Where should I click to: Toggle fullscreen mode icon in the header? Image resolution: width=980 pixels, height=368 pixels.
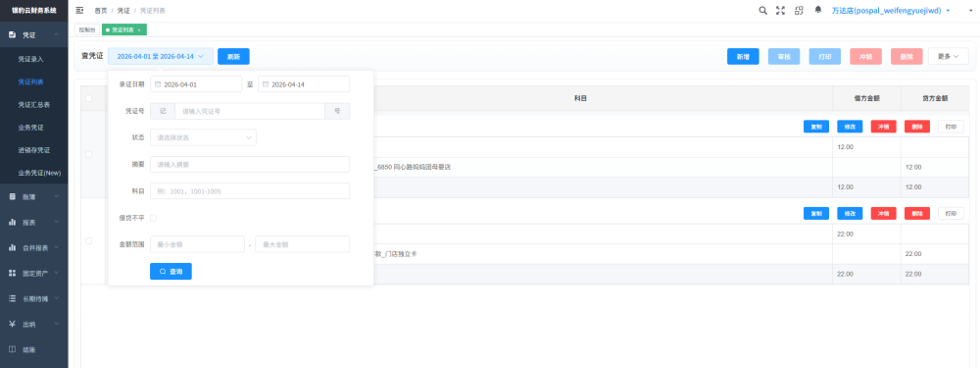(x=780, y=11)
